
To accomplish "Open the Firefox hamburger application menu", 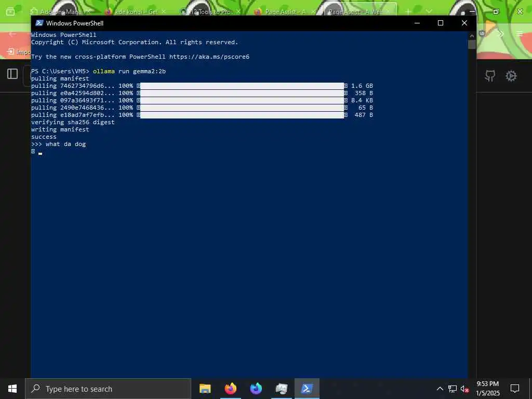I will (520, 34).
